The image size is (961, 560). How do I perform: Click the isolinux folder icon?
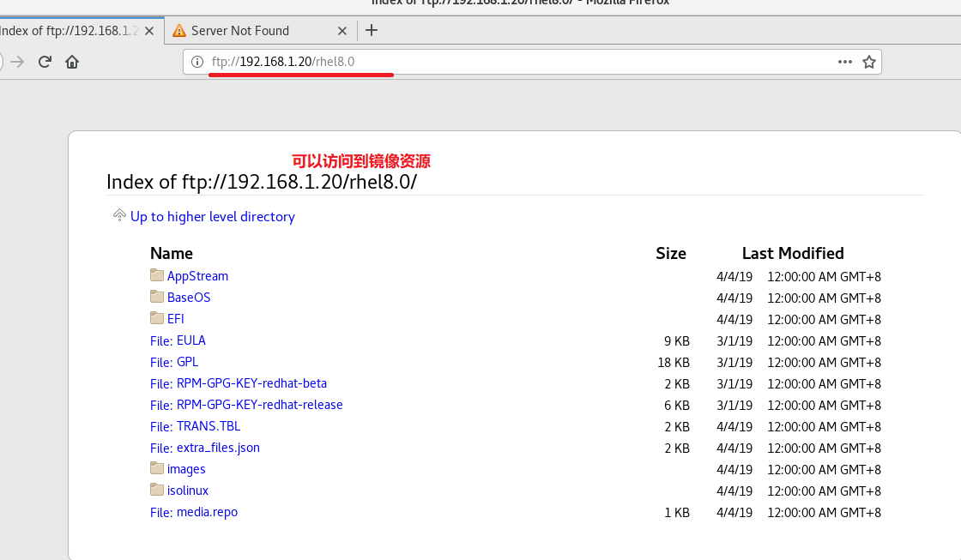157,490
